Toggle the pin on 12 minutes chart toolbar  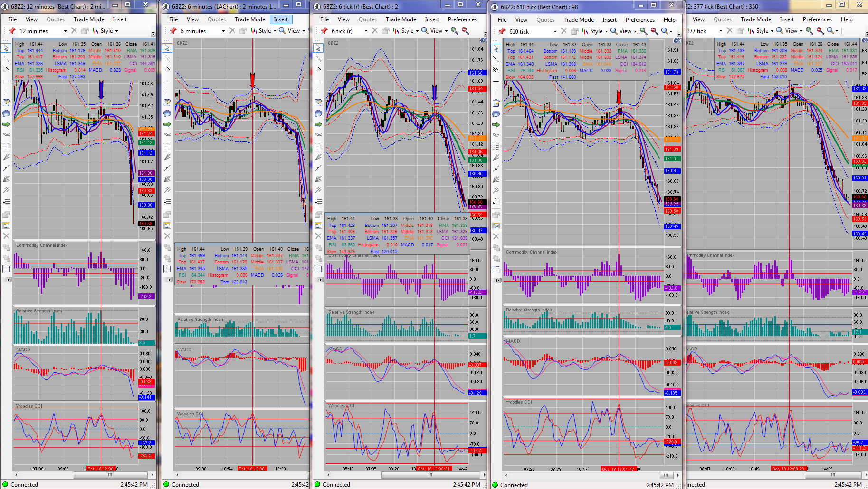[x=12, y=31]
